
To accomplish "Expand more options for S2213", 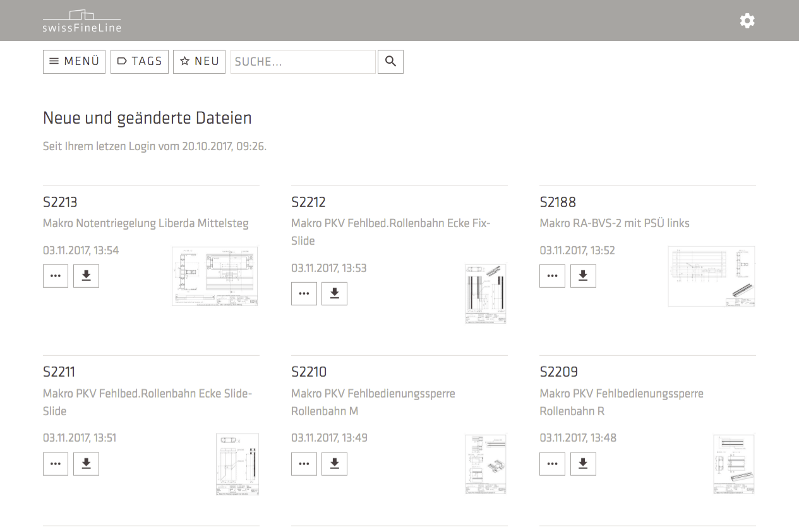I will pyautogui.click(x=56, y=276).
